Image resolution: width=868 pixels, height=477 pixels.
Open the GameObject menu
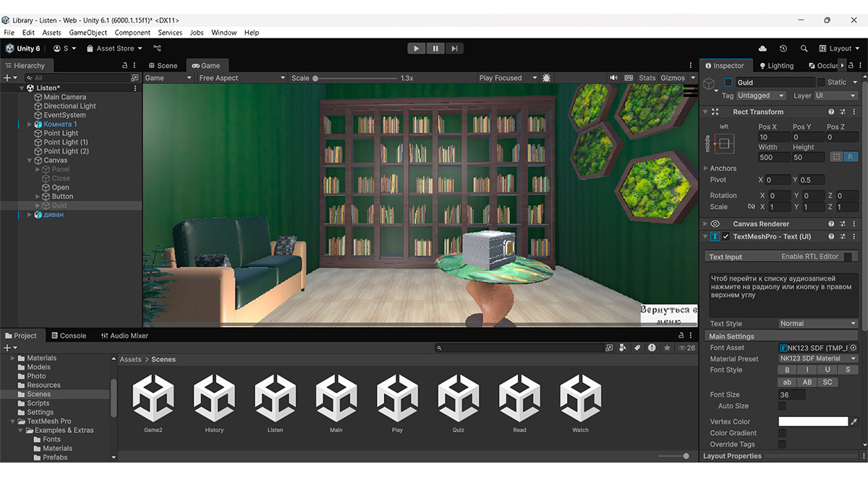click(88, 33)
